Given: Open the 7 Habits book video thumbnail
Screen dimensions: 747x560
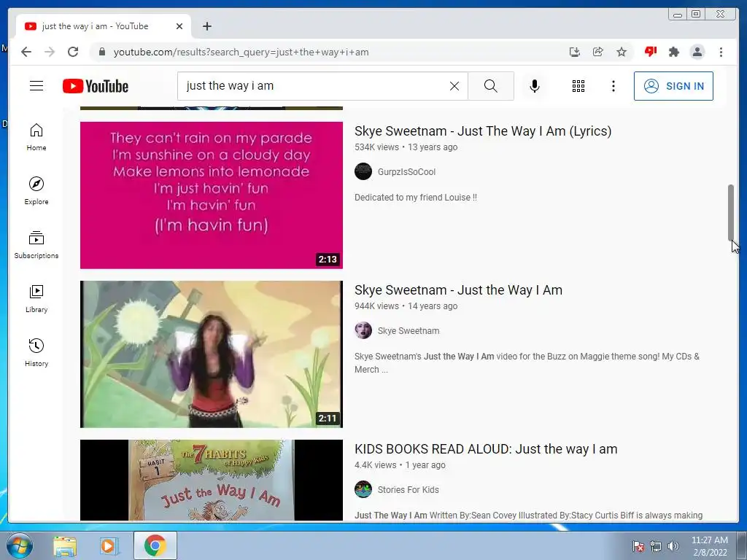Looking at the screenshot, I should pos(211,480).
